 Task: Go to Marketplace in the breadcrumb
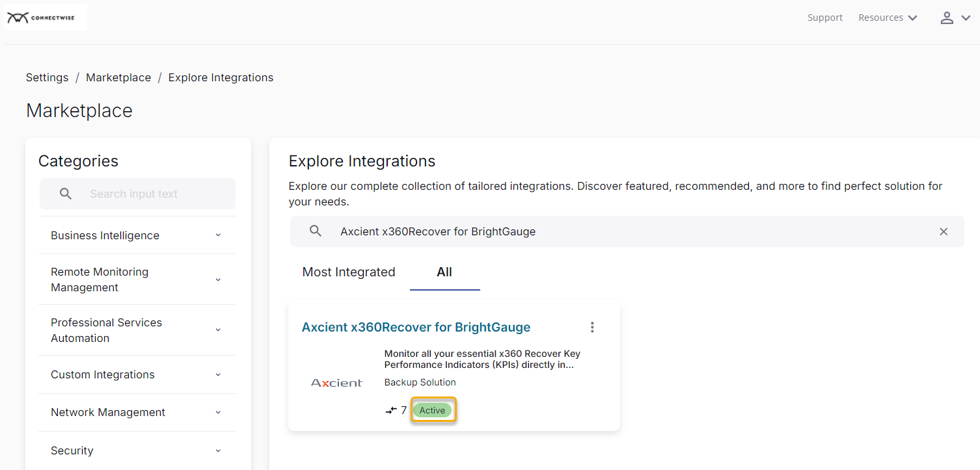click(118, 77)
